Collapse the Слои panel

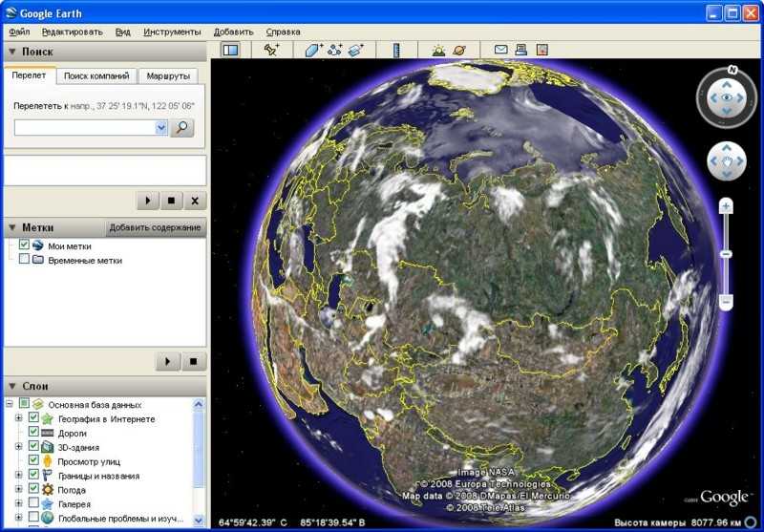click(12, 386)
